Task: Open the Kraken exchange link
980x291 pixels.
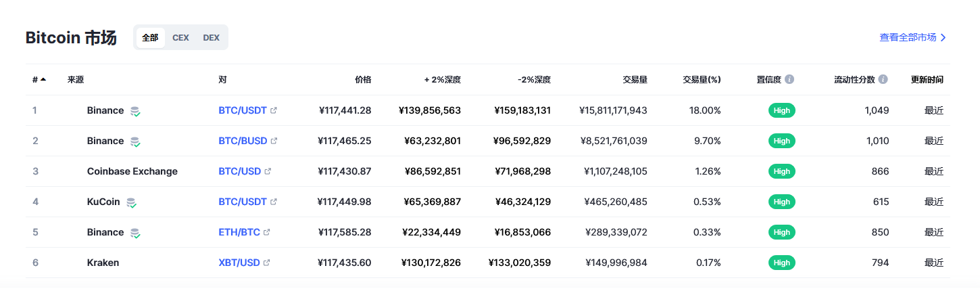Action: point(103,263)
